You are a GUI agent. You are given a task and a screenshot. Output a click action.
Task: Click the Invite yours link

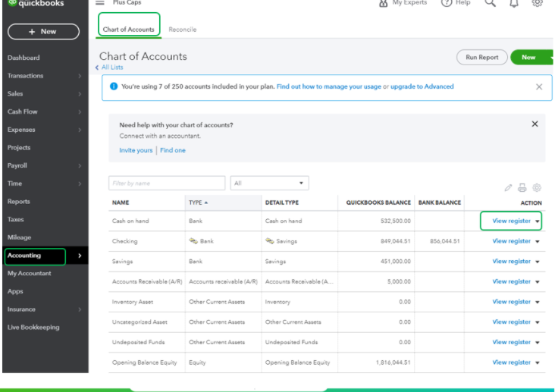coord(136,150)
